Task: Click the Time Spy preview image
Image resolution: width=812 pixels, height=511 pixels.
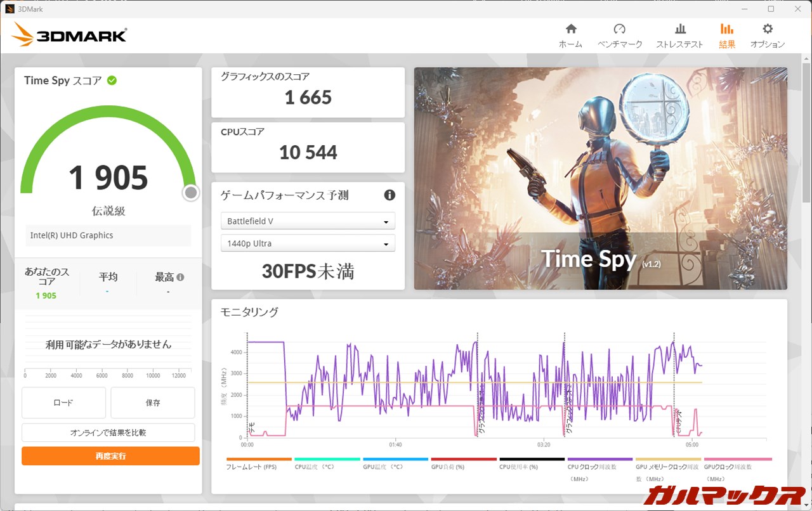Action: point(600,178)
